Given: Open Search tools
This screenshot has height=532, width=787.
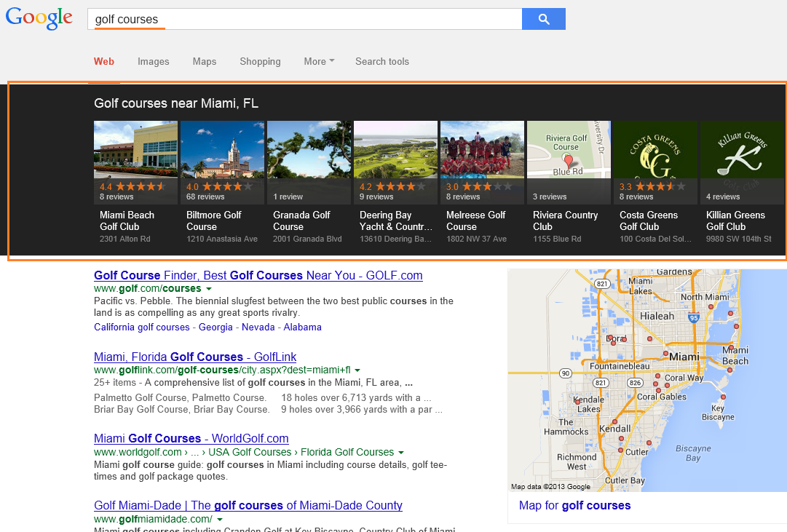Looking at the screenshot, I should tap(382, 61).
